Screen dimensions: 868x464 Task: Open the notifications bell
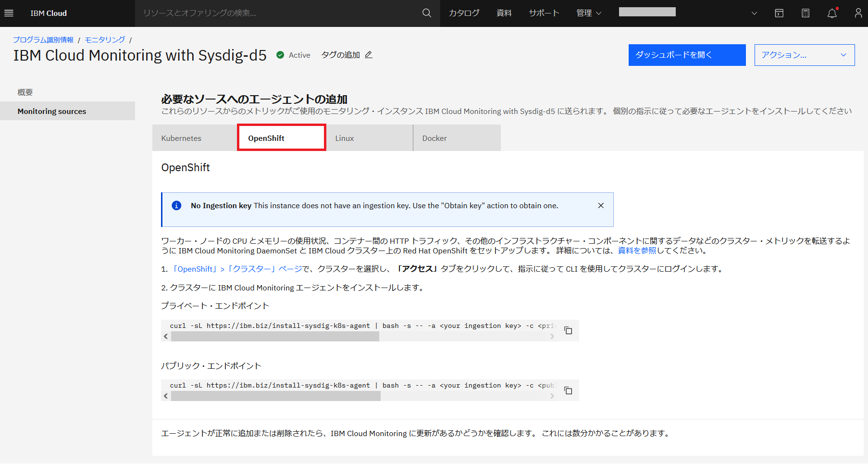click(x=832, y=13)
